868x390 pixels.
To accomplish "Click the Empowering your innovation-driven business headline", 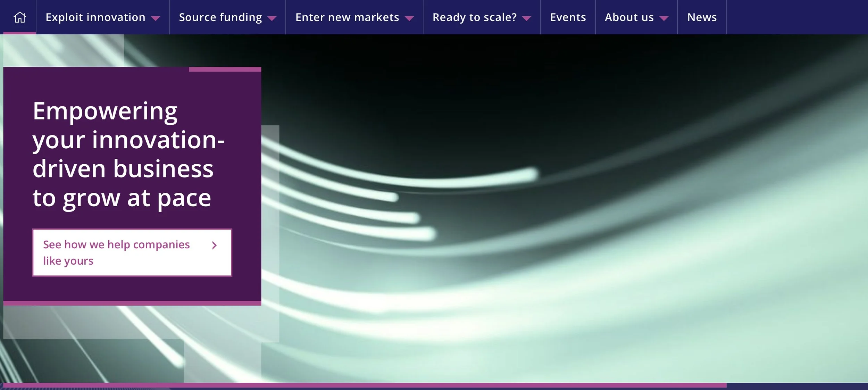I will pos(128,155).
